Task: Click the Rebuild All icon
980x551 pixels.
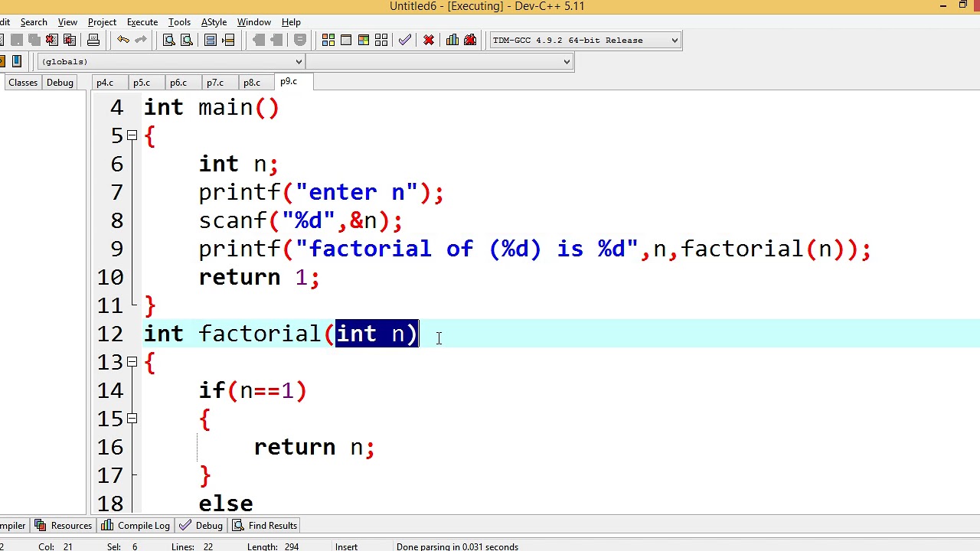Action: pyautogui.click(x=381, y=40)
